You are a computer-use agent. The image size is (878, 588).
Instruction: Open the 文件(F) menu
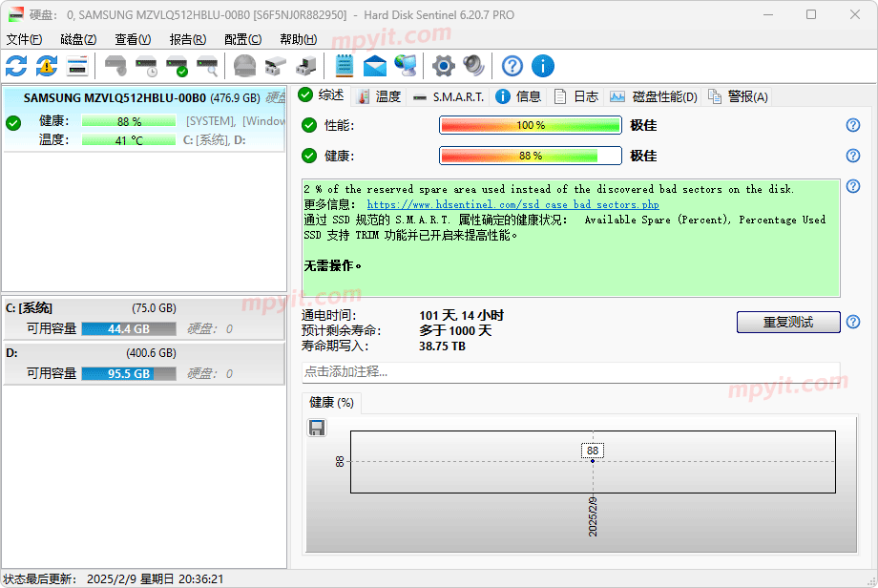click(x=24, y=39)
